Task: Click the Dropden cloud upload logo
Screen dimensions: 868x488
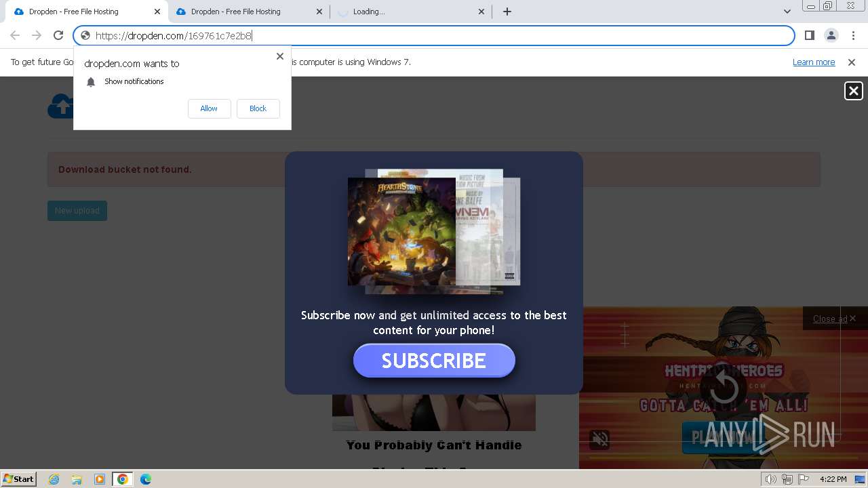Action: [x=60, y=106]
